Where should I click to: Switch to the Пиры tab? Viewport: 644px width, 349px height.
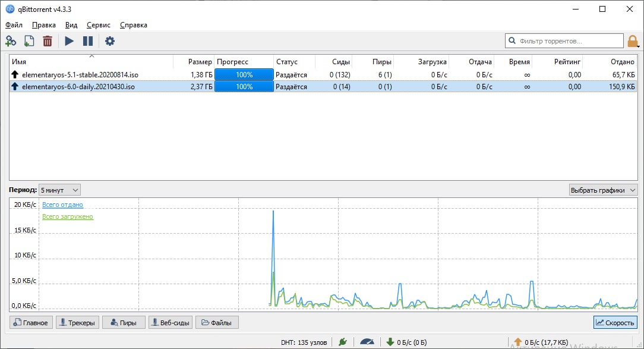click(x=124, y=323)
